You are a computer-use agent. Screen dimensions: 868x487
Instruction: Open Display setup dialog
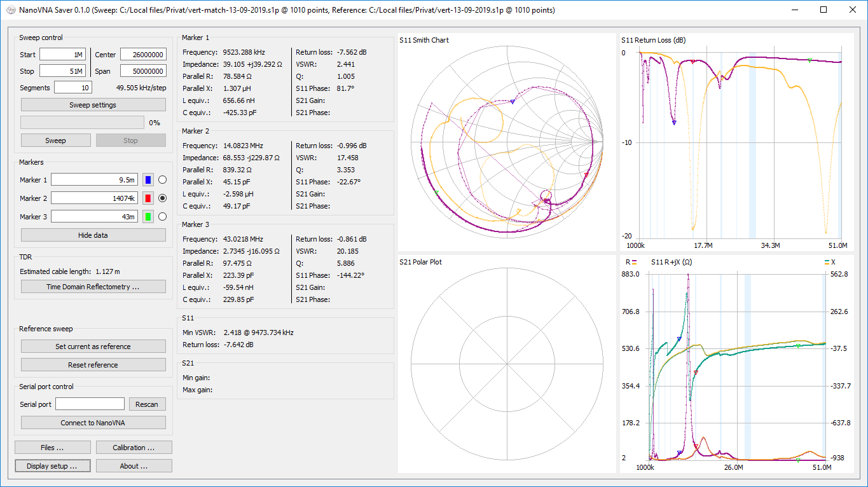click(52, 466)
